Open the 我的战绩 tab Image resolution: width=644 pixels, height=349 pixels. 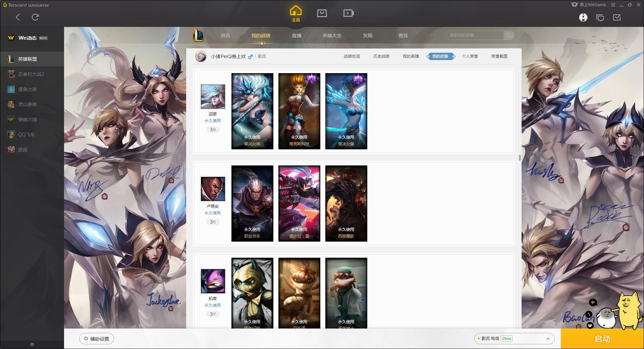click(x=261, y=36)
